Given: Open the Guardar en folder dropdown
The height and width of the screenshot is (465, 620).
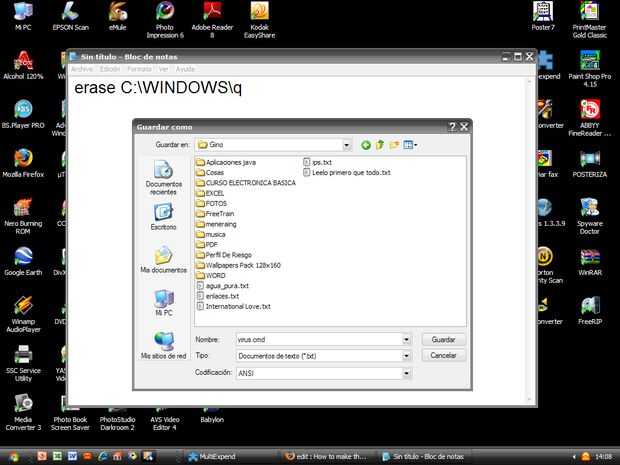Looking at the screenshot, I should click(x=346, y=145).
